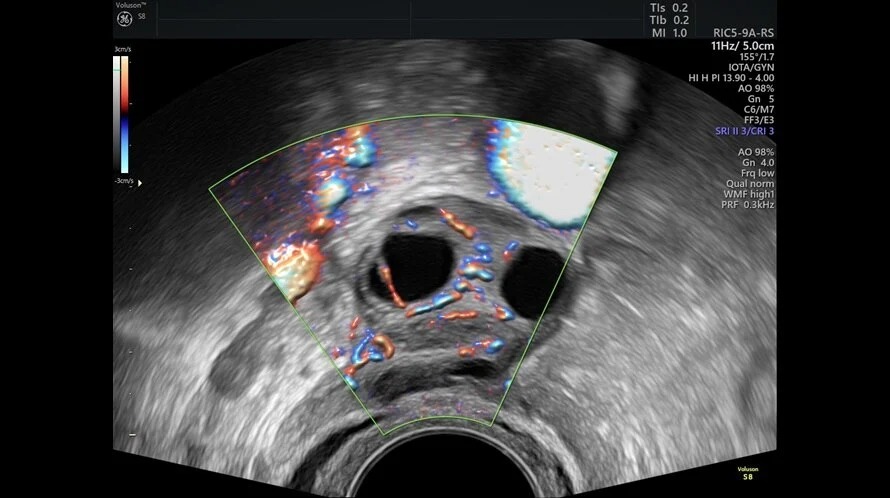890x498 pixels.
Task: Click the white arrow marker beside the depth scale
Action: [140, 183]
